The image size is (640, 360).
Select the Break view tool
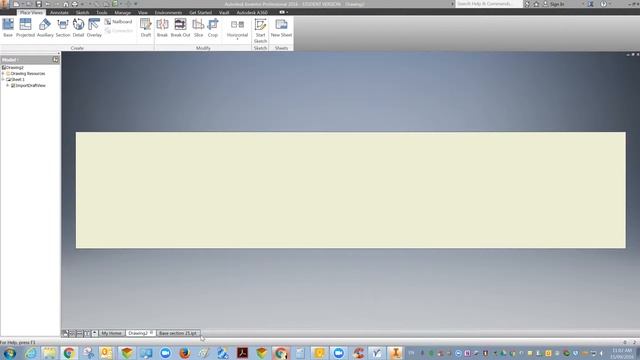click(x=162, y=28)
